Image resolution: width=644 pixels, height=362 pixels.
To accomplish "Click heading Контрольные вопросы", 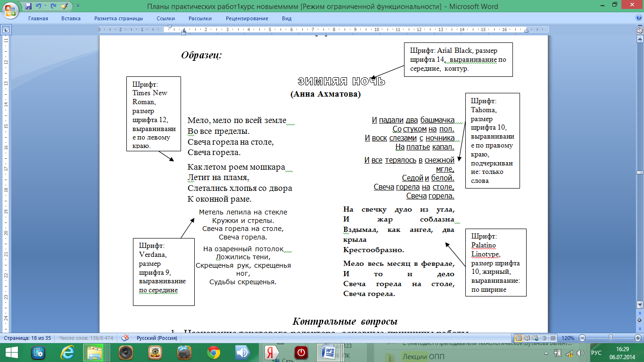I will (345, 321).
